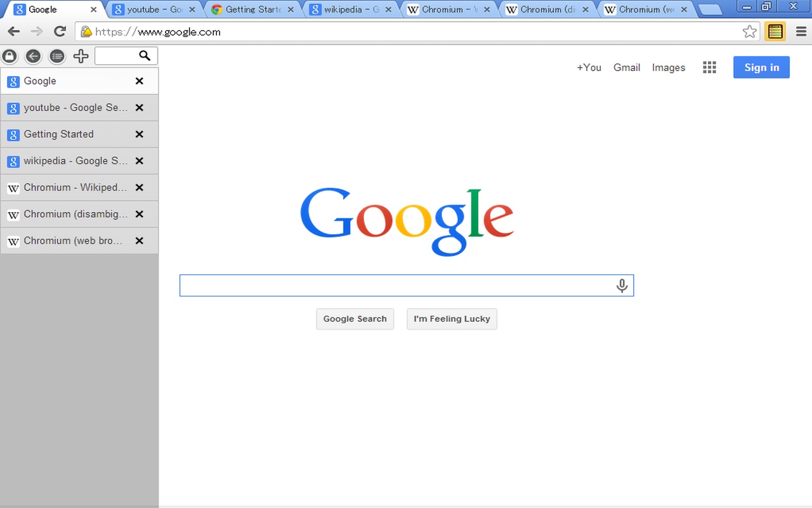Click the Sign in button
812x508 pixels.
tap(761, 67)
